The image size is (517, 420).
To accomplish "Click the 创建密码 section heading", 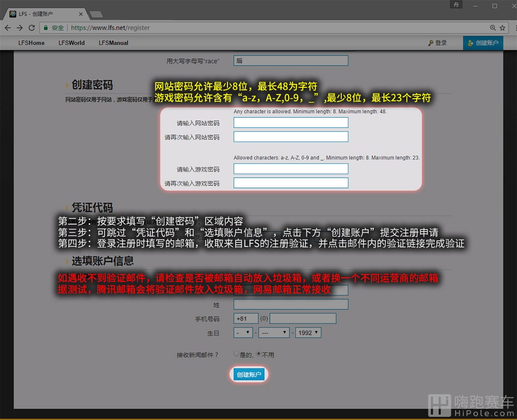I will point(93,85).
